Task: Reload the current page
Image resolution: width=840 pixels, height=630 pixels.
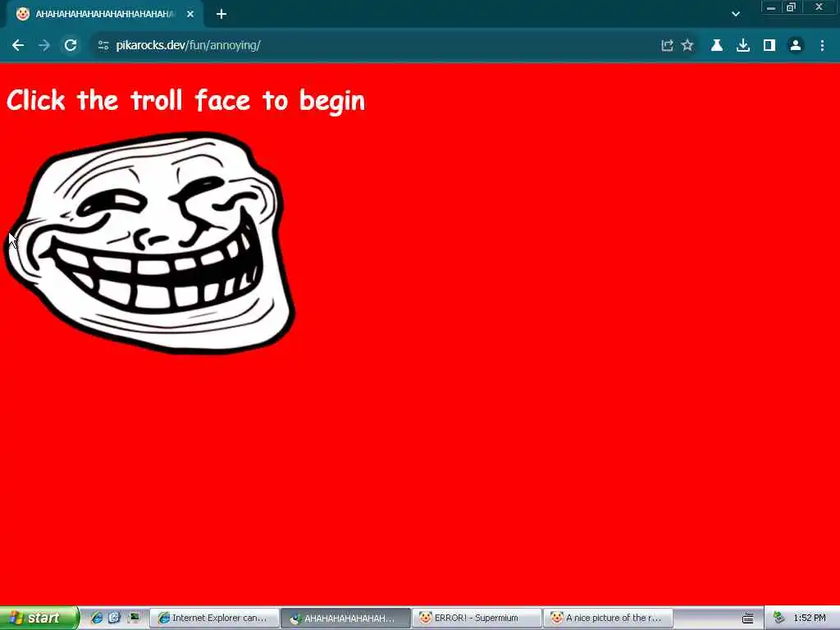Action: 71,46
